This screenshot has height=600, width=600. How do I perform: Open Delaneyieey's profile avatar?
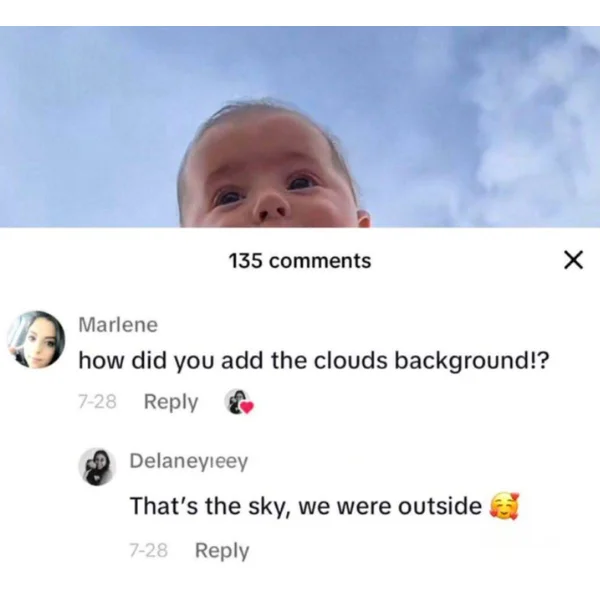click(x=98, y=467)
